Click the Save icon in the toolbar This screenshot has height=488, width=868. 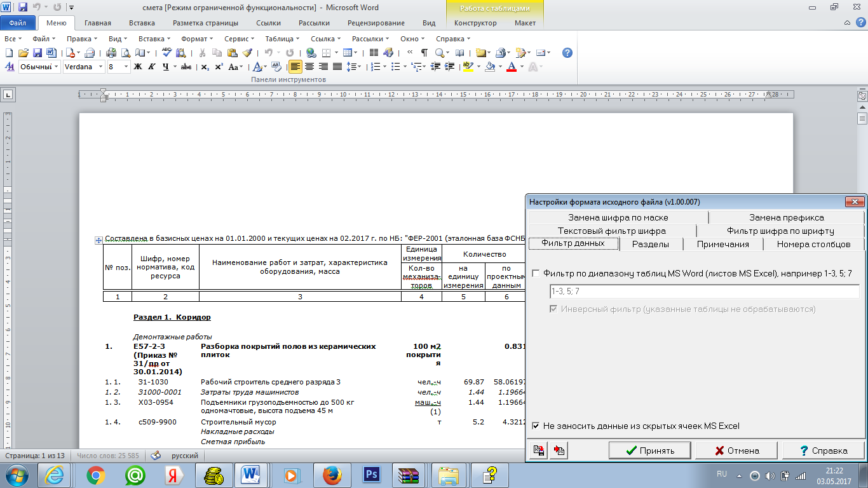point(37,53)
